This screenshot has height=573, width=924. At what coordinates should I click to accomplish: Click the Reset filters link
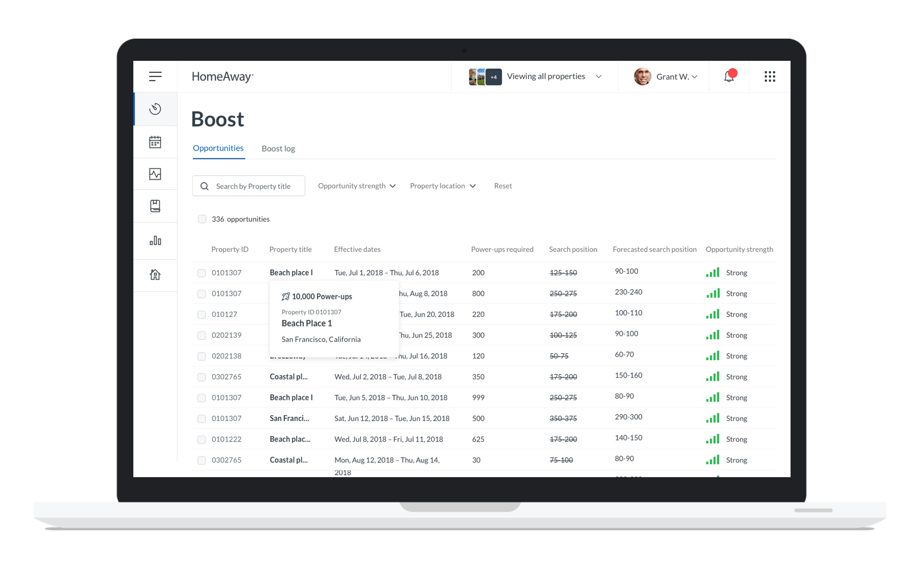coord(503,186)
